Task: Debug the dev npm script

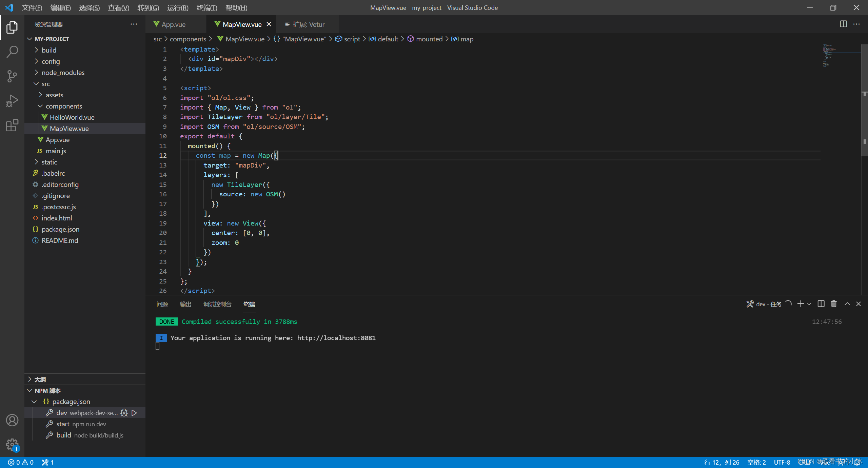Action: pos(124,413)
